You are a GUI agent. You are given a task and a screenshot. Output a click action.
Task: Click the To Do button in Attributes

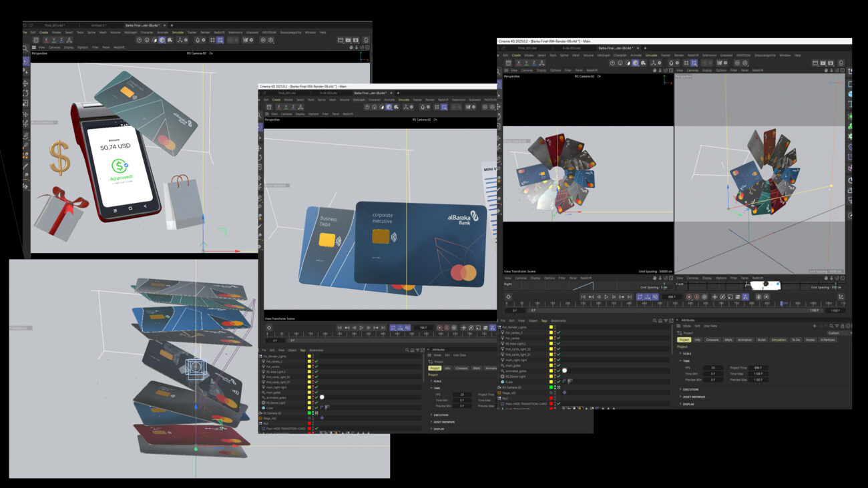795,340
